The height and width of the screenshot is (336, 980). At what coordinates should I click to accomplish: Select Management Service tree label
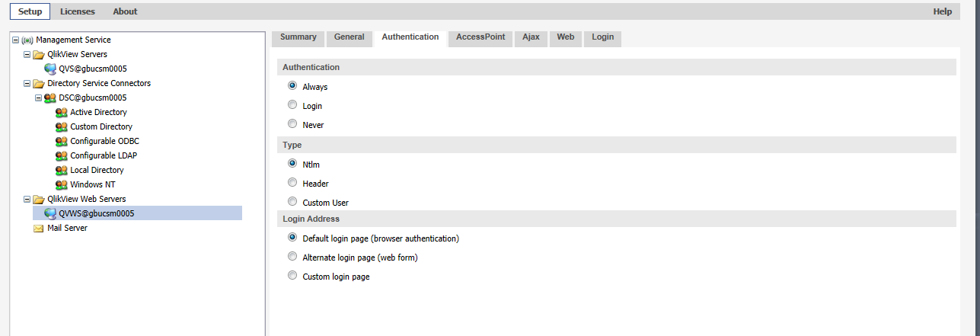73,40
